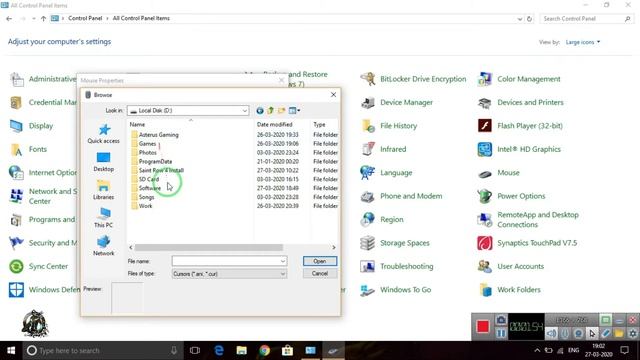Open Synaptics TouchPad V7.5 settings

tap(527, 243)
